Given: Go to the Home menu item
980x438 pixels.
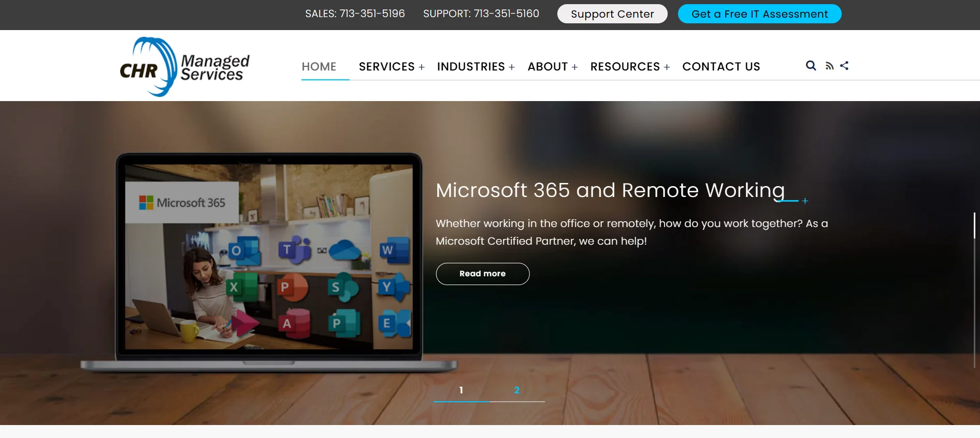Looking at the screenshot, I should (x=319, y=67).
